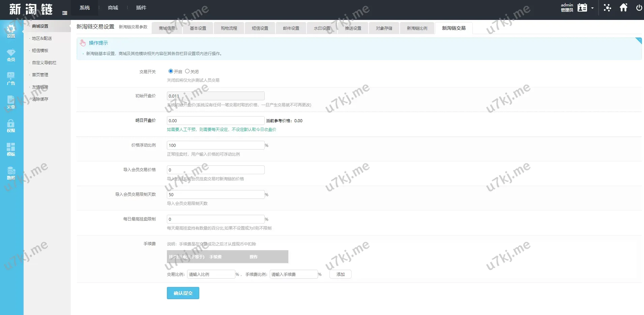The image size is (644, 315).
Task: Collapse the 操作提示 notice panel
Action: coord(639,41)
